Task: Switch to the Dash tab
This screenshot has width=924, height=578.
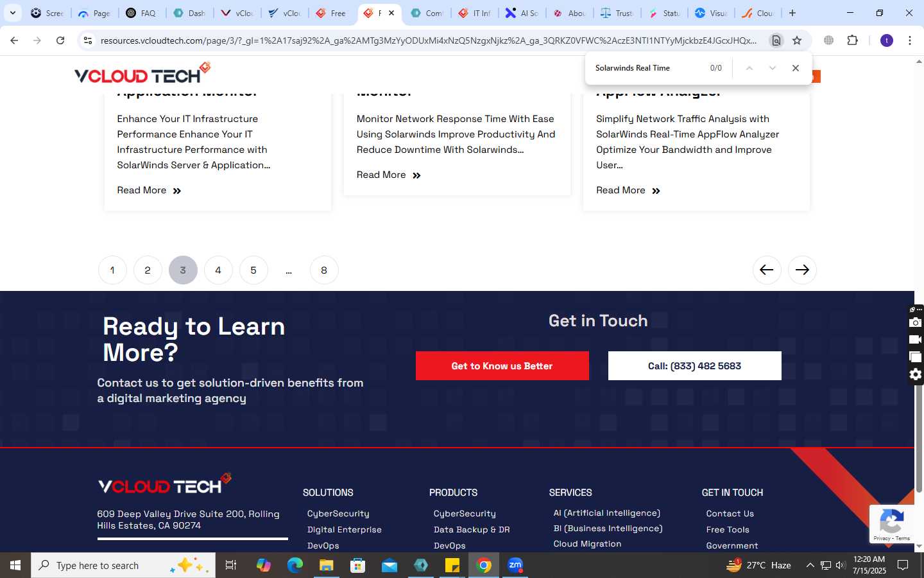Action: [x=189, y=13]
